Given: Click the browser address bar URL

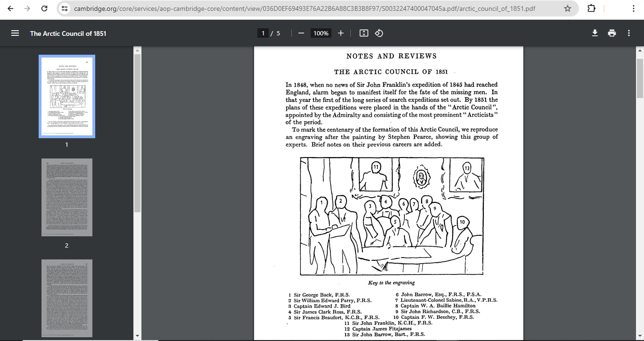Looking at the screenshot, I should point(304,8).
